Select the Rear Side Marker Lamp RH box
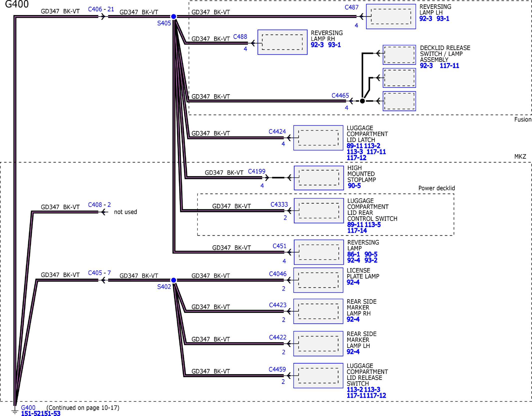This screenshot has width=532, height=416. (318, 311)
